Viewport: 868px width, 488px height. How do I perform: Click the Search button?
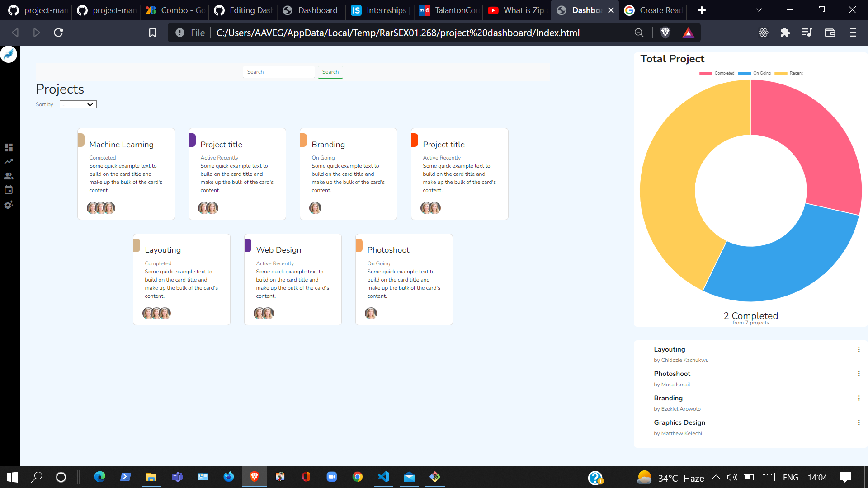pos(330,72)
